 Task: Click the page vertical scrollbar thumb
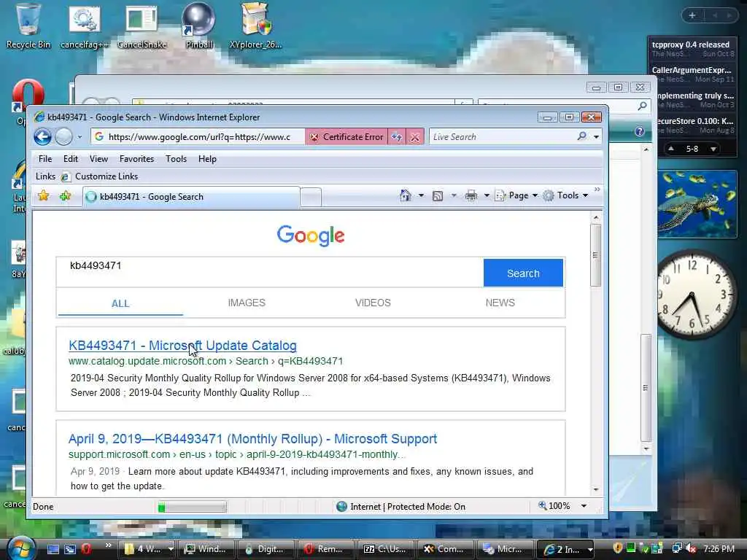595,255
